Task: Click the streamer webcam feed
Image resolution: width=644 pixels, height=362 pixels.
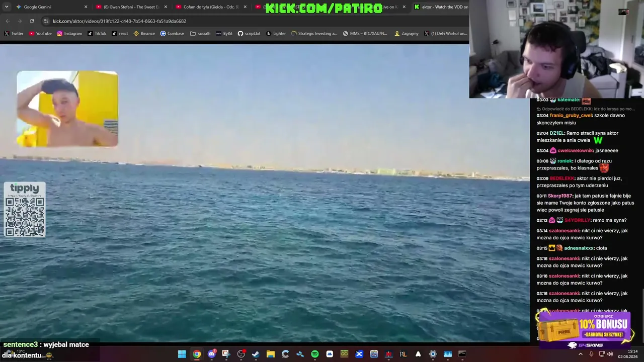Action: point(556,49)
